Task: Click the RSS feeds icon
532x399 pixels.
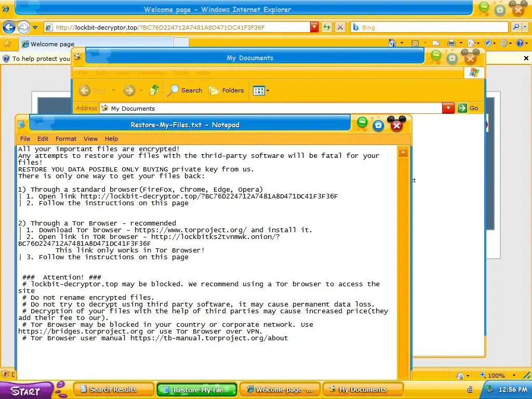Action: (415, 43)
